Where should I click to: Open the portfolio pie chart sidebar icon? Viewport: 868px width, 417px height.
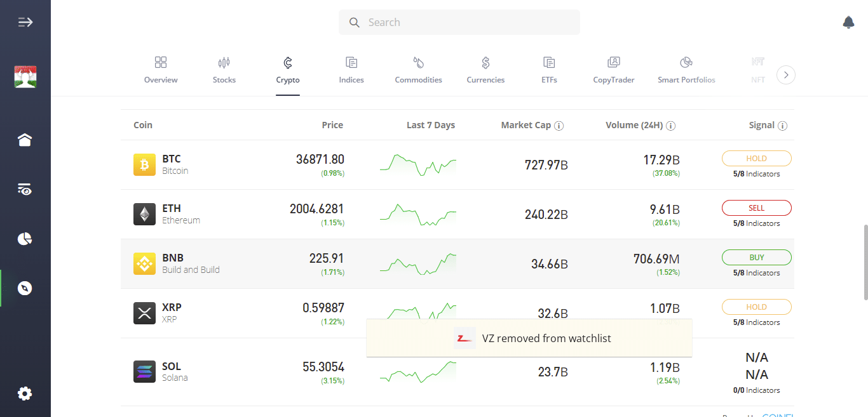click(x=24, y=239)
